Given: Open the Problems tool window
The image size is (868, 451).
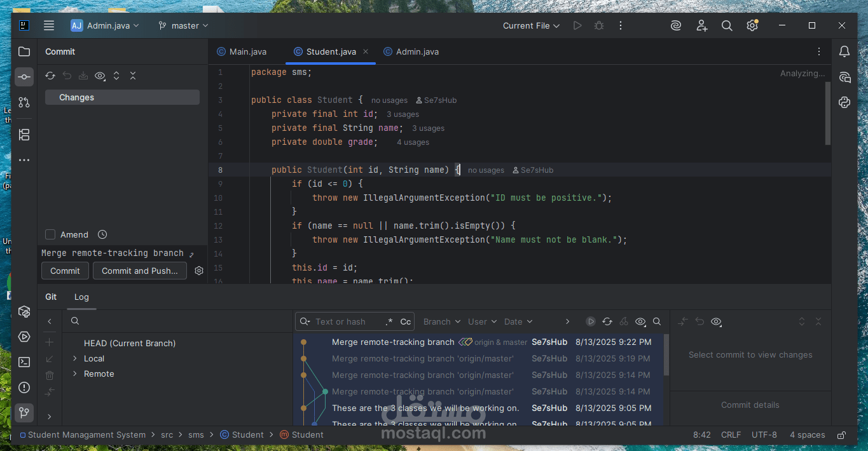Looking at the screenshot, I should pyautogui.click(x=24, y=387).
